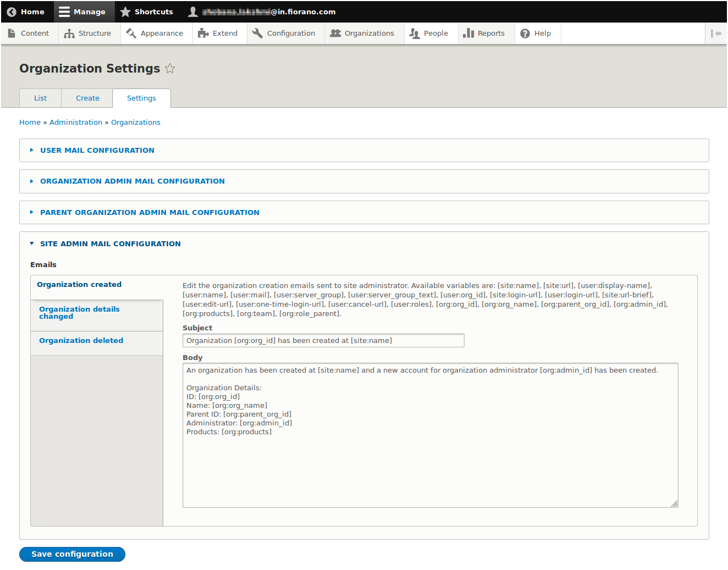Collapse Site Admin Mail Configuration section
Image resolution: width=728 pixels, height=570 pixels.
tap(110, 244)
